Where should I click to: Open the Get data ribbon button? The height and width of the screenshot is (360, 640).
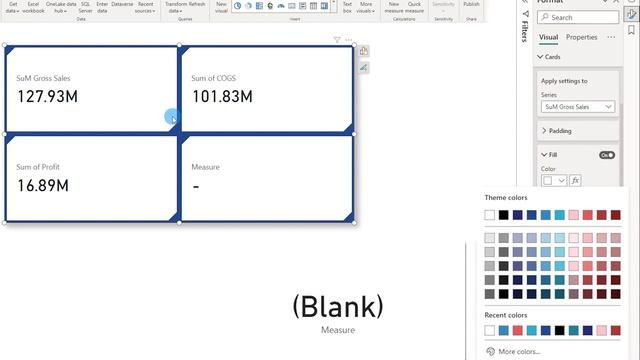[x=13, y=7]
